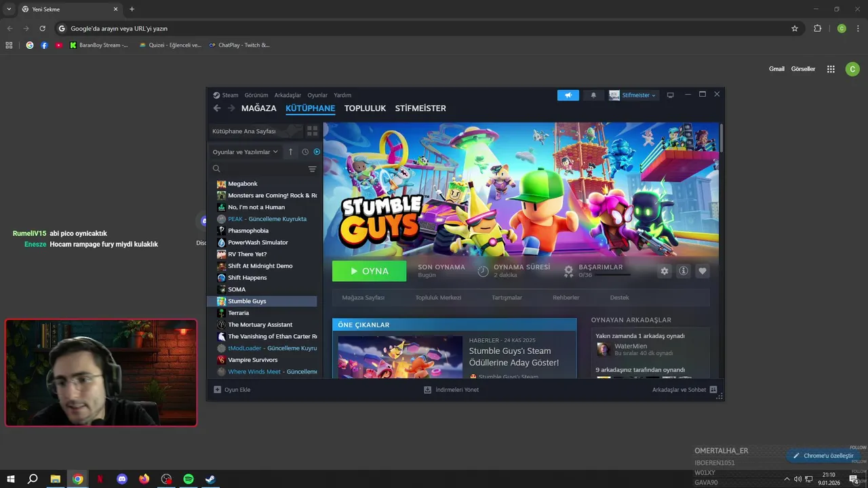868x488 pixels.
Task: Open the featured Stumble Guys news thumbnail
Action: coord(400,357)
